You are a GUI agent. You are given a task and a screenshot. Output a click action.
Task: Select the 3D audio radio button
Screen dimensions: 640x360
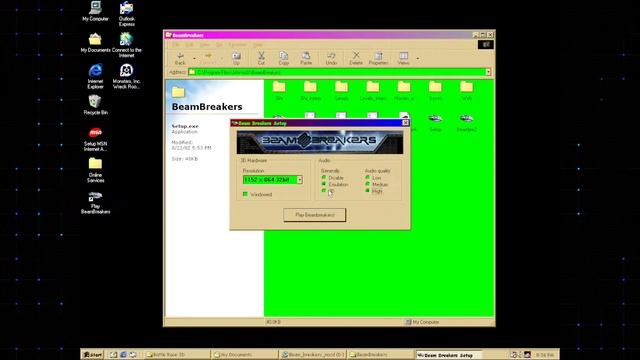click(x=324, y=191)
